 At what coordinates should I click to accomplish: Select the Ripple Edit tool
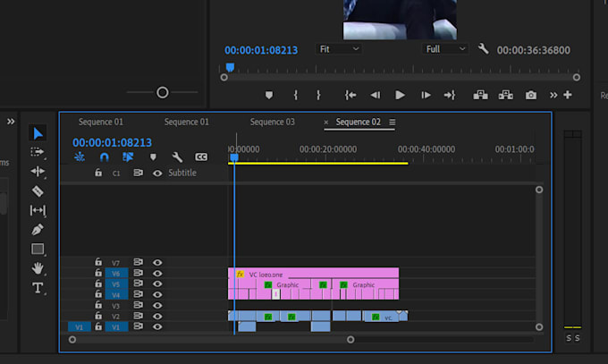tap(38, 171)
